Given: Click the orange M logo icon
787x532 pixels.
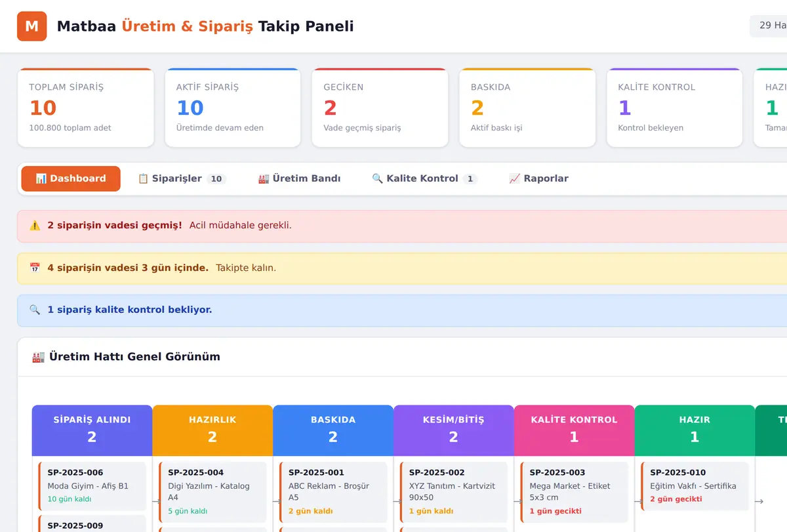Looking at the screenshot, I should [x=31, y=26].
